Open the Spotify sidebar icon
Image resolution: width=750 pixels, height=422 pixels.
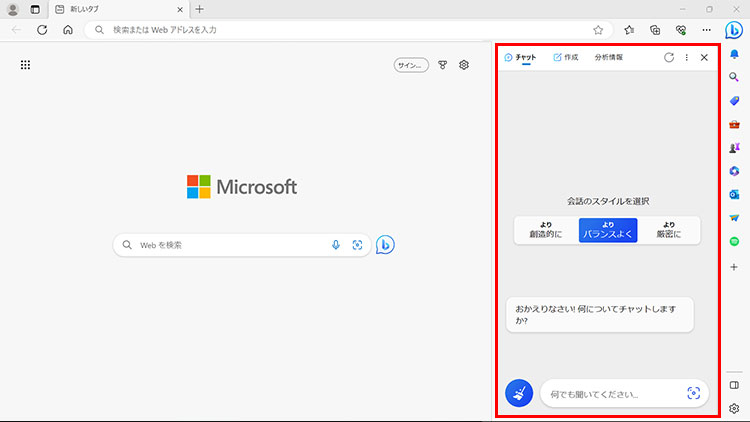pyautogui.click(x=734, y=241)
